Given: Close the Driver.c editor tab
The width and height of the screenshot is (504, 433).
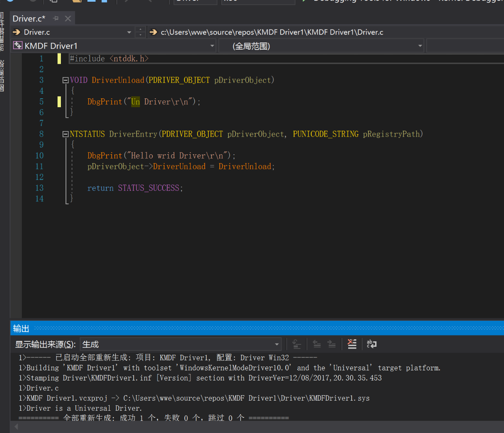Looking at the screenshot, I should [x=68, y=18].
